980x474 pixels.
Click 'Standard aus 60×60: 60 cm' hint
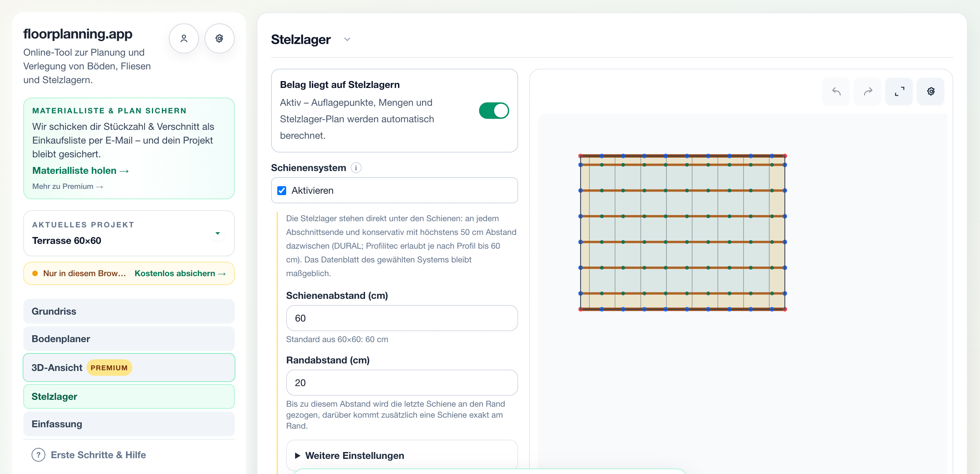[x=337, y=340]
